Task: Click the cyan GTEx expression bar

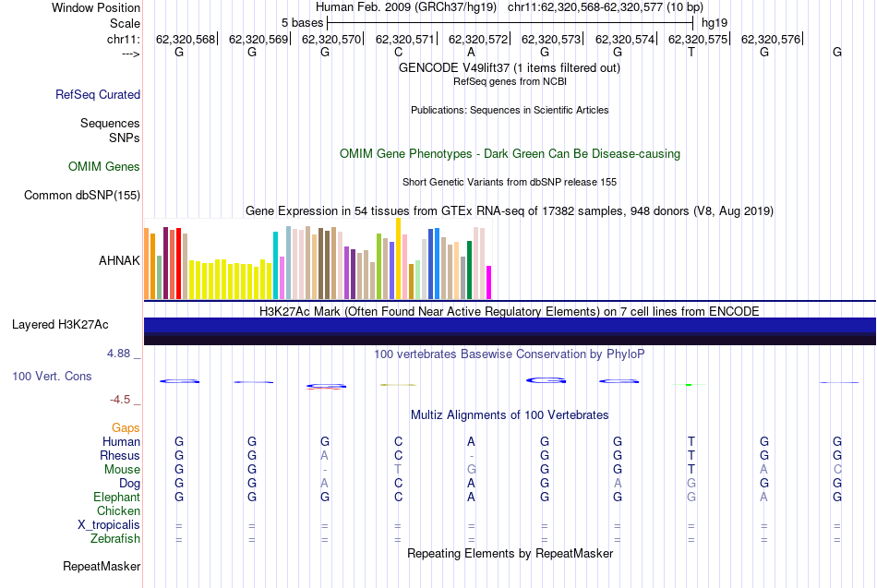Action: (275, 265)
